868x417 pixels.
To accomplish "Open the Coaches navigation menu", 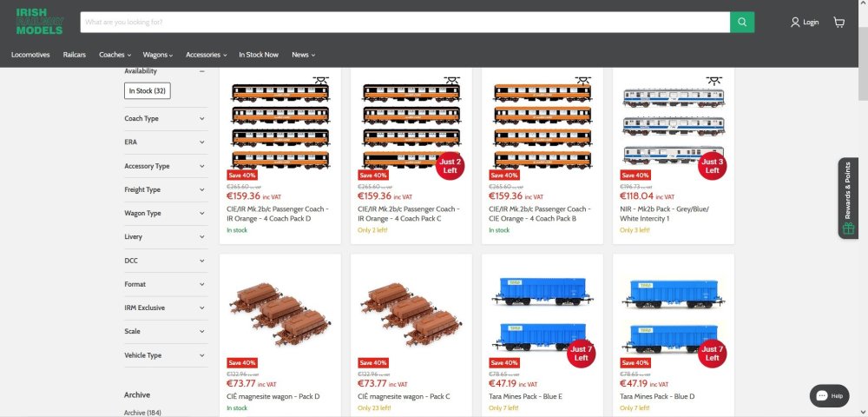I will (115, 55).
